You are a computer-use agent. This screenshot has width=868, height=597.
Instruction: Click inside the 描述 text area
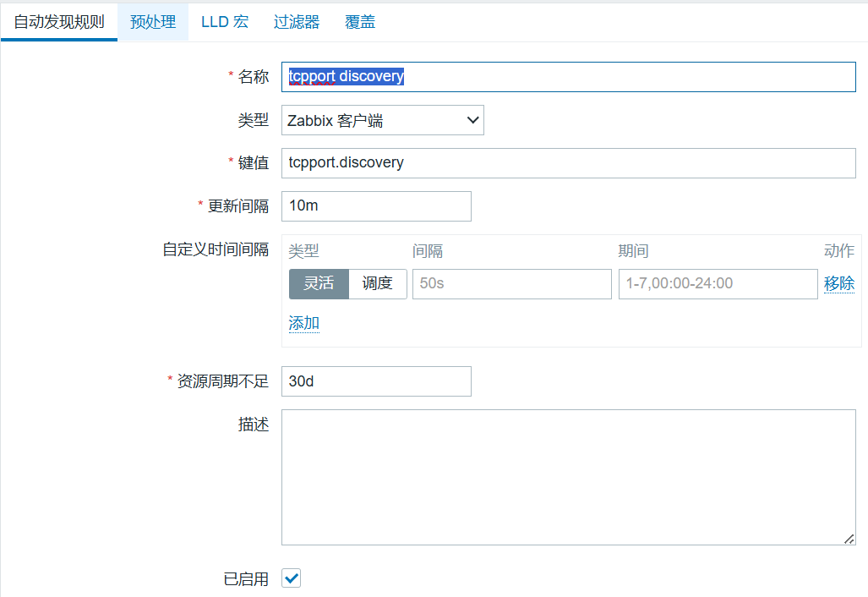(568, 477)
